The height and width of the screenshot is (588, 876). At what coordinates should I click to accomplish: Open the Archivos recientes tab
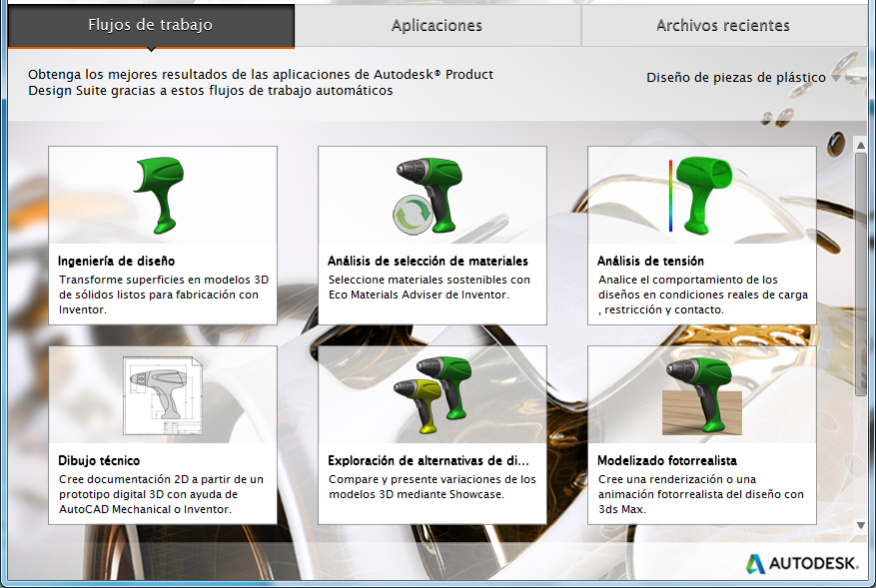click(x=724, y=26)
